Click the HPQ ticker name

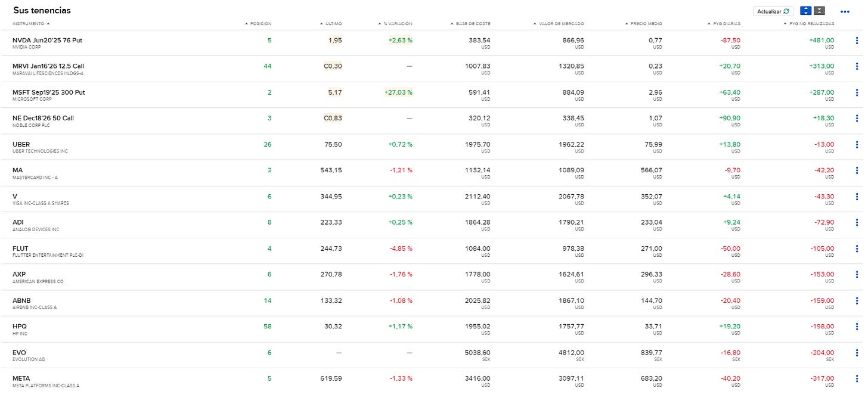coord(20,327)
